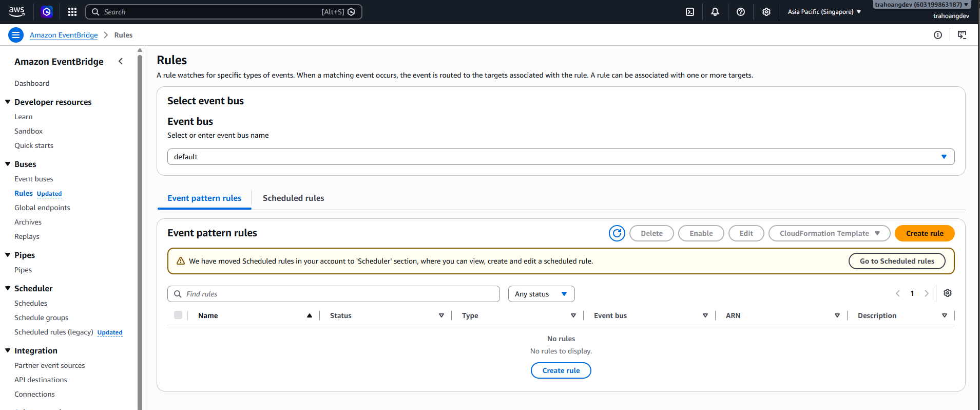Open the CloudFormation Template dropdown
The height and width of the screenshot is (410, 980).
(829, 233)
